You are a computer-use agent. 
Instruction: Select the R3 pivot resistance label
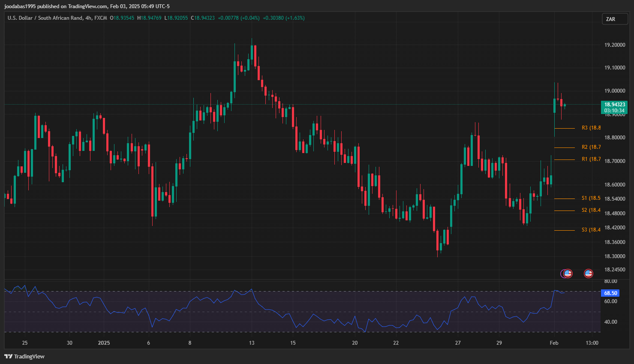pos(591,128)
